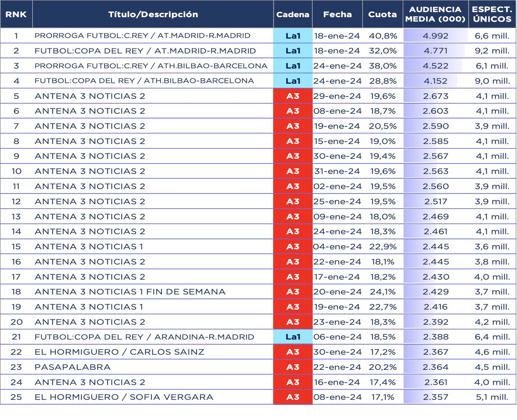The width and height of the screenshot is (517, 420).
Task: Click date 15-ene-24
Action: (337, 141)
